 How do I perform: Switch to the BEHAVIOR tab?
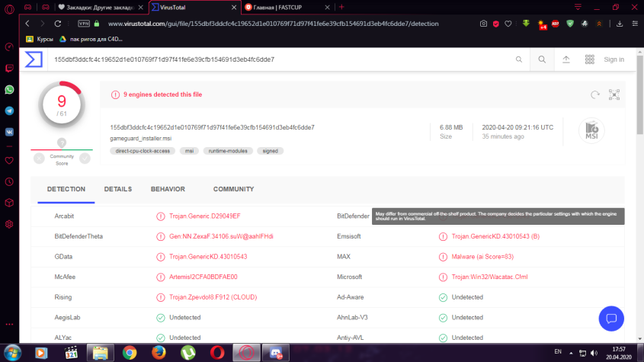point(168,189)
